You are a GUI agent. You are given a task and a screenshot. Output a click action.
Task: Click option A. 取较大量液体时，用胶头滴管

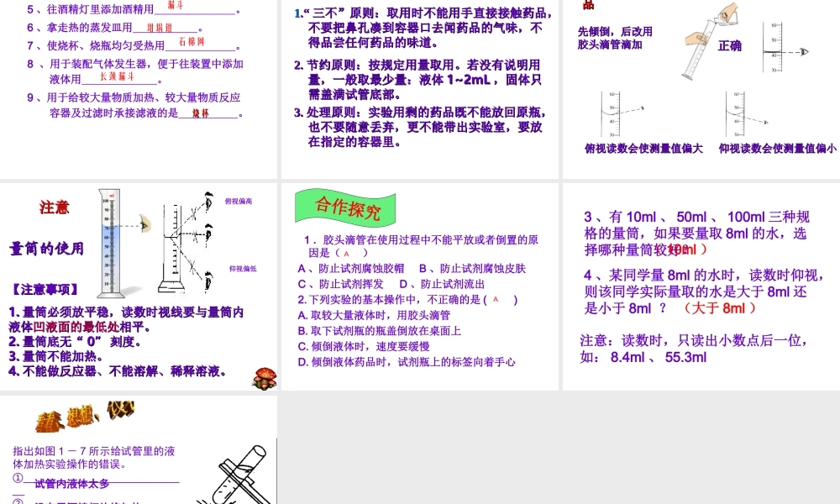374,316
